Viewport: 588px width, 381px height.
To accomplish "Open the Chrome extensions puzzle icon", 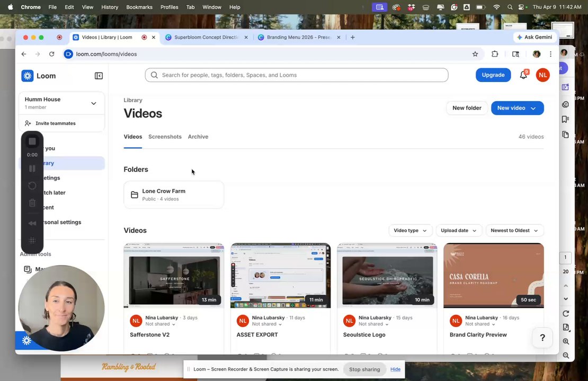I will pyautogui.click(x=495, y=54).
